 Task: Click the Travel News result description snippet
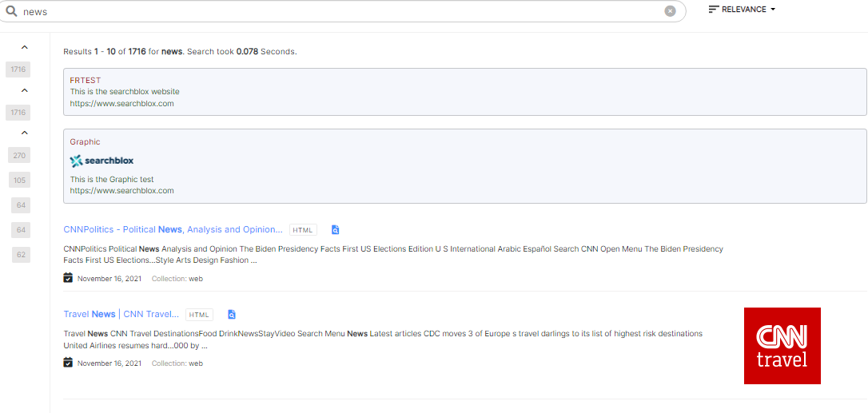[x=383, y=340]
